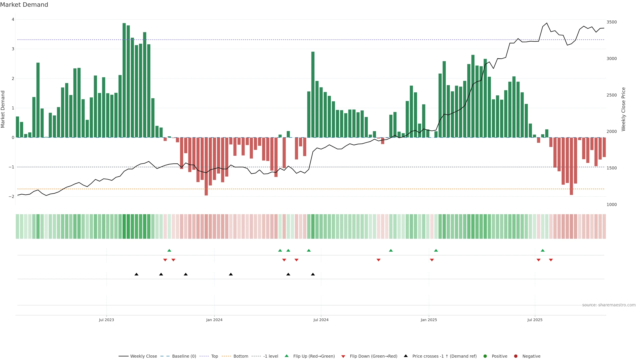The height and width of the screenshot is (362, 644).
Task: Hide the -1 level line via legend
Action: click(271, 356)
